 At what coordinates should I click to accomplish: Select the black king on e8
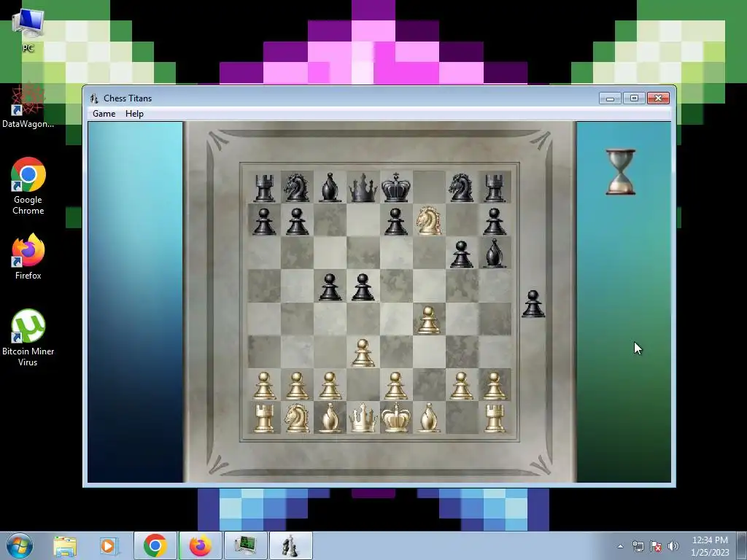click(x=396, y=187)
